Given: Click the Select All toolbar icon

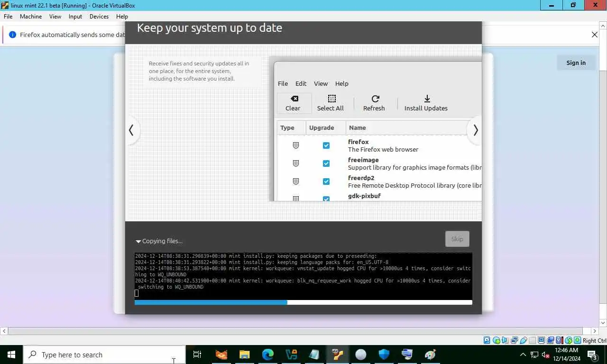Looking at the screenshot, I should pyautogui.click(x=331, y=99).
